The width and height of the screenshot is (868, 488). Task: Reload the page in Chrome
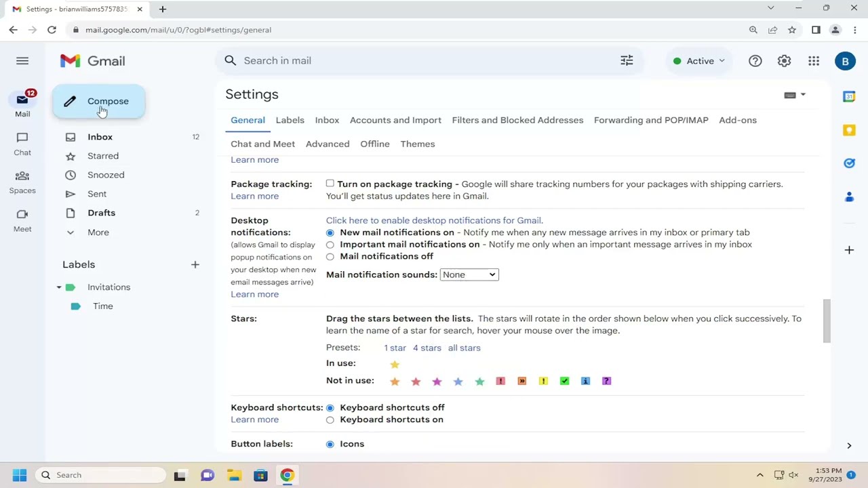(x=52, y=30)
